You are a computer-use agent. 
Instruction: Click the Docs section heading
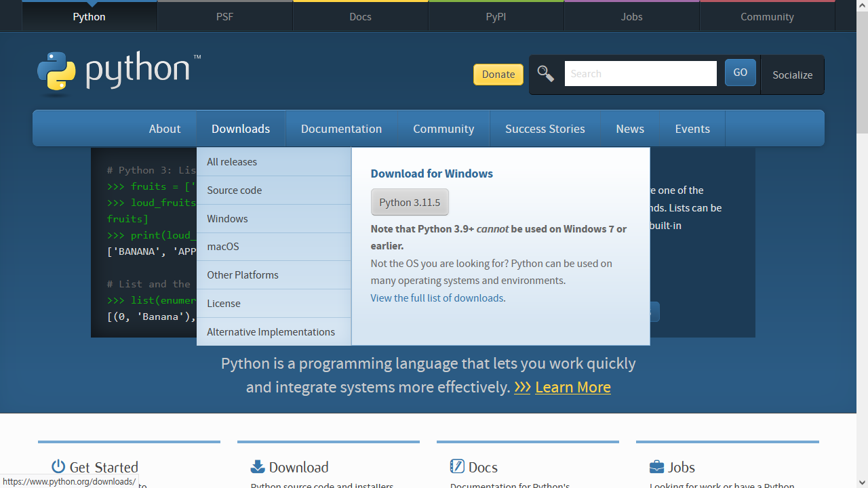[483, 467]
